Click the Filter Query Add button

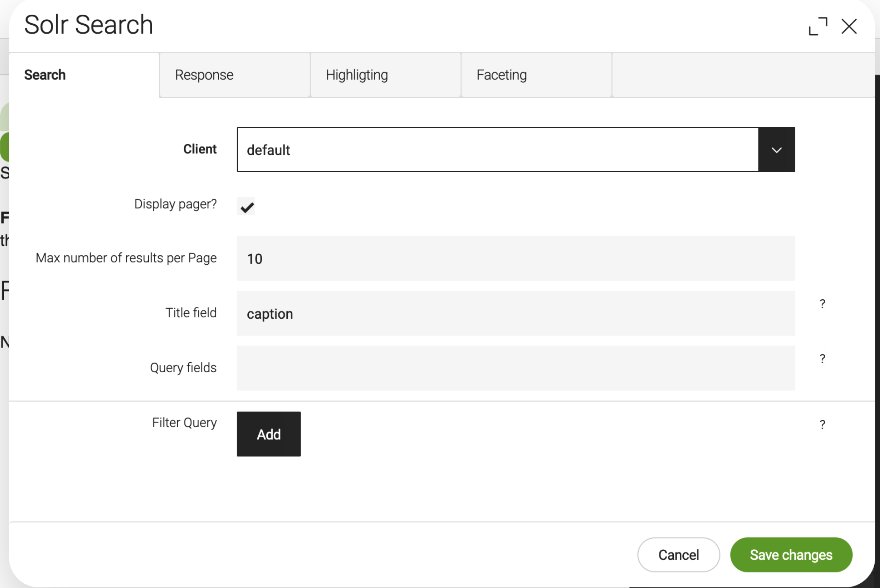coord(268,434)
